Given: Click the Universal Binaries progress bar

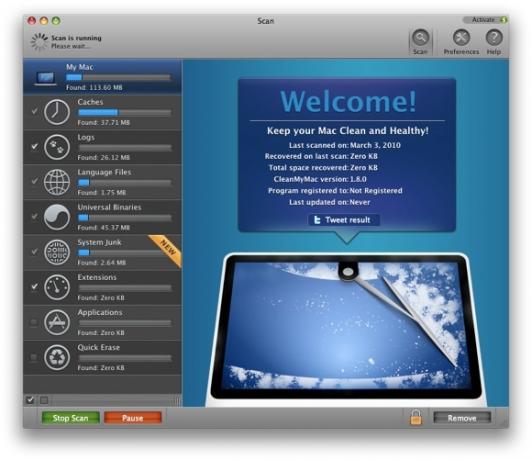Looking at the screenshot, I should pos(125,217).
